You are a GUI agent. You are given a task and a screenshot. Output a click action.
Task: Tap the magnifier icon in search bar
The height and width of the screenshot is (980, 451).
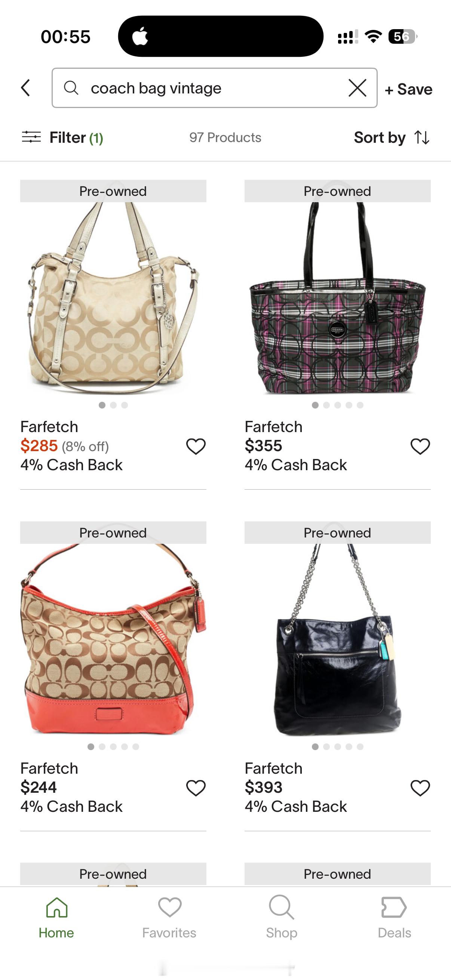[71, 88]
